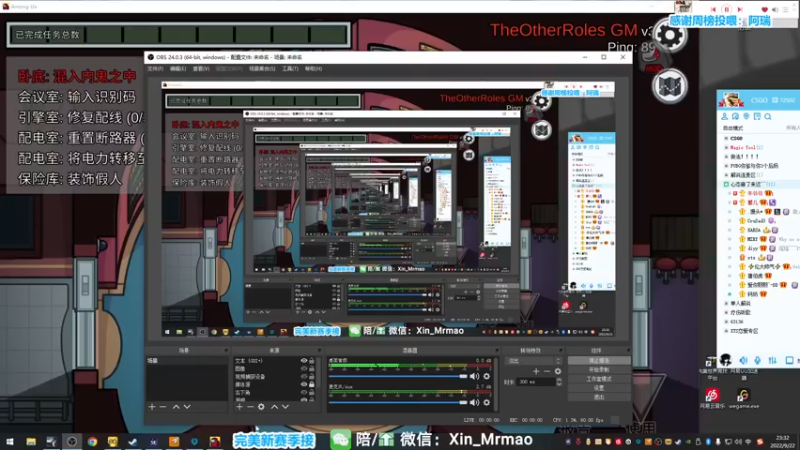800x450 pixels.
Task: Open Controls dock header menu arrow
Action: tap(627, 351)
